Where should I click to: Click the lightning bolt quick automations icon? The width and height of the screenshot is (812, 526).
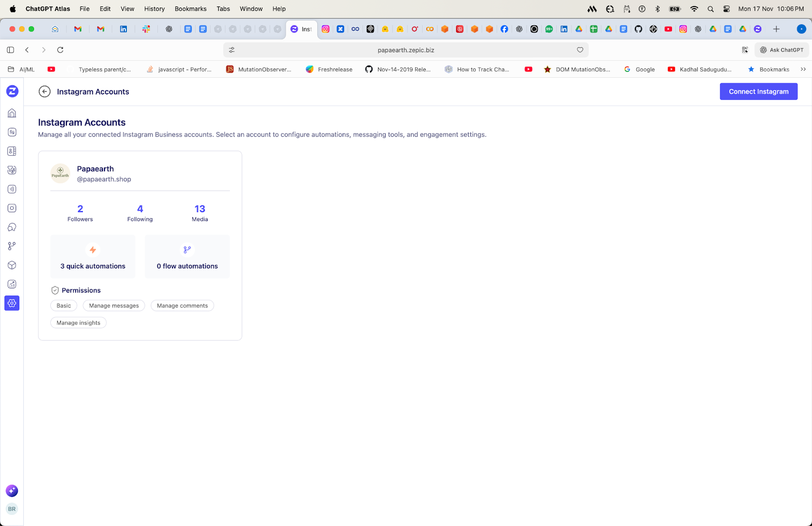(93, 250)
